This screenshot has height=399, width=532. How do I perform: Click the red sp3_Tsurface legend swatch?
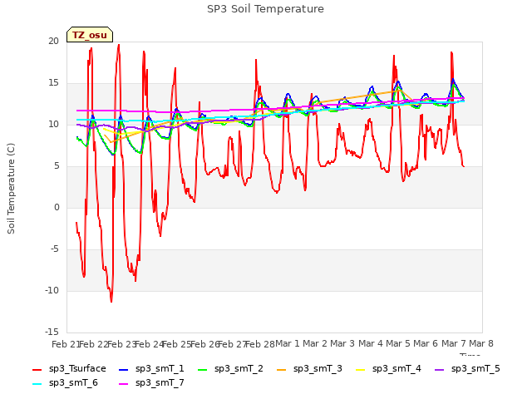(x=37, y=369)
